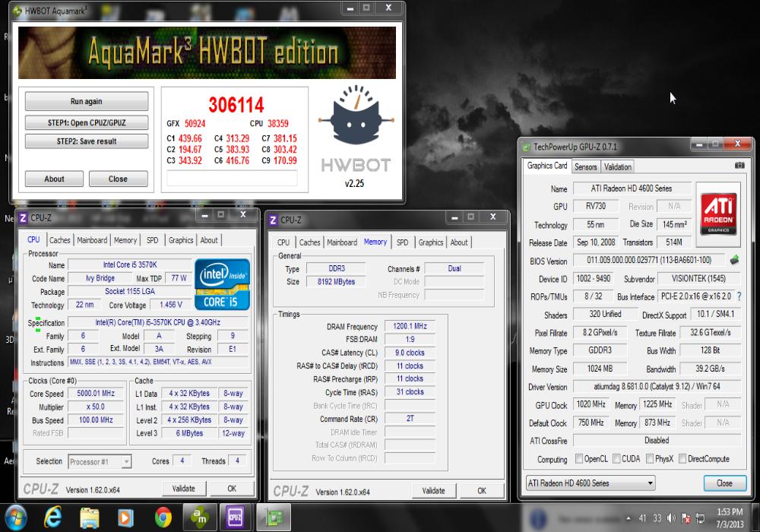The image size is (760, 532).
Task: Click the Action Center flag tray icon
Action: (x=686, y=518)
